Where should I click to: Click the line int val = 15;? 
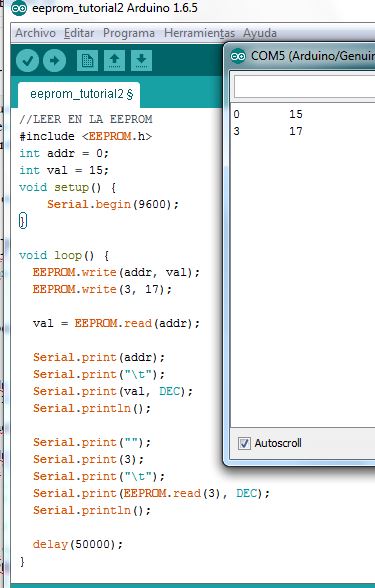pos(64,170)
